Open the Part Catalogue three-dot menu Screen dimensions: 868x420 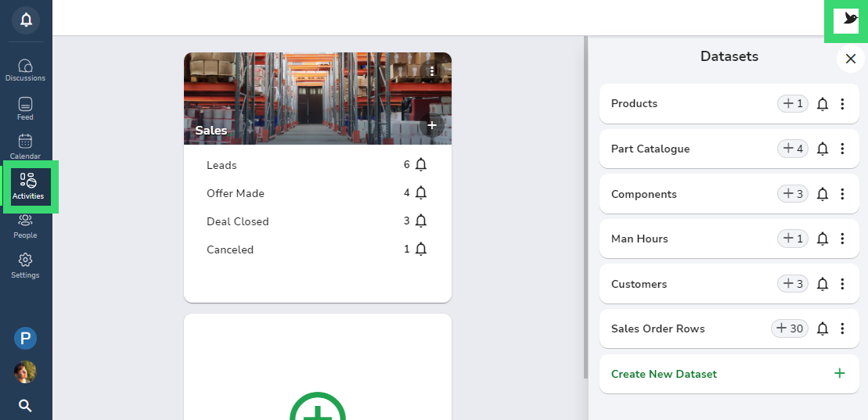842,149
